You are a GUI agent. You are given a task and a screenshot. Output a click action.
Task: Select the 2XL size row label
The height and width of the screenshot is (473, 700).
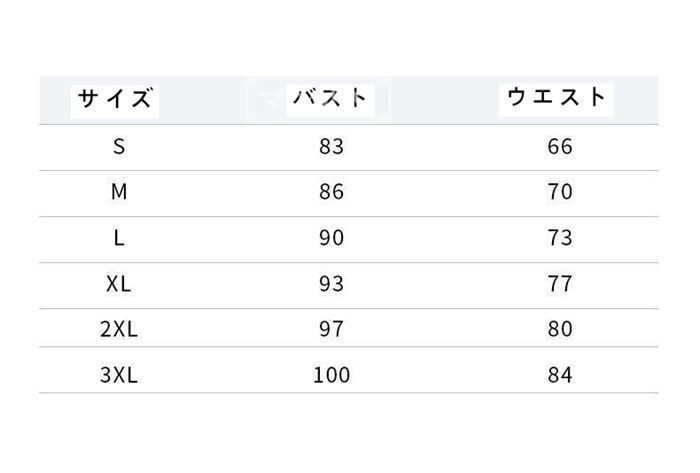[x=119, y=330]
